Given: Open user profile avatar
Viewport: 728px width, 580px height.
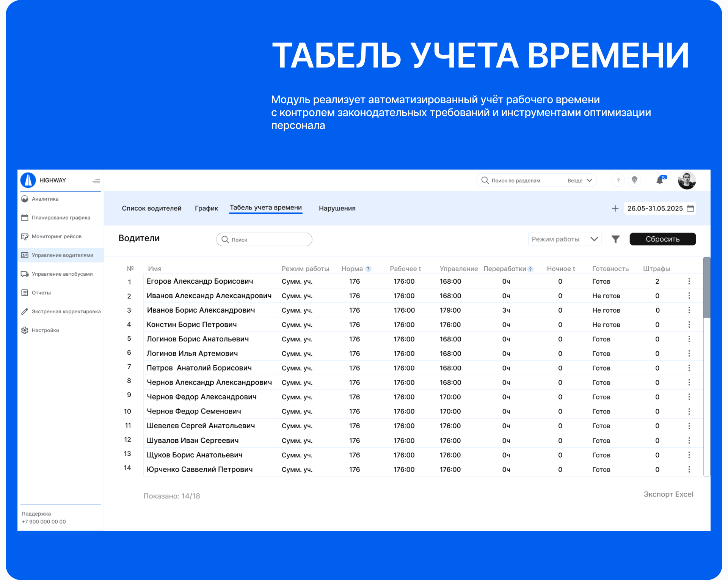Looking at the screenshot, I should pyautogui.click(x=687, y=180).
